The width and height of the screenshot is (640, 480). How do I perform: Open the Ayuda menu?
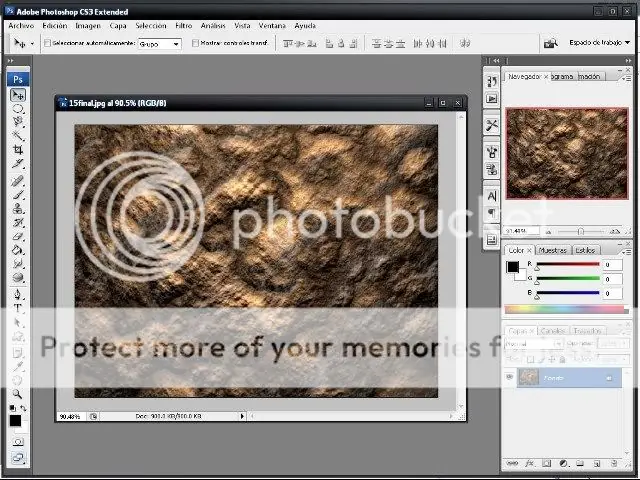305,25
